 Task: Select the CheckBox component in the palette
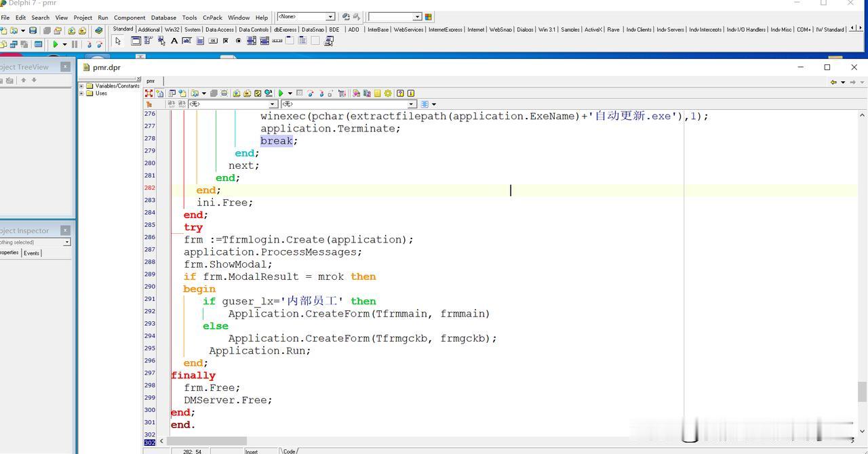(226, 41)
